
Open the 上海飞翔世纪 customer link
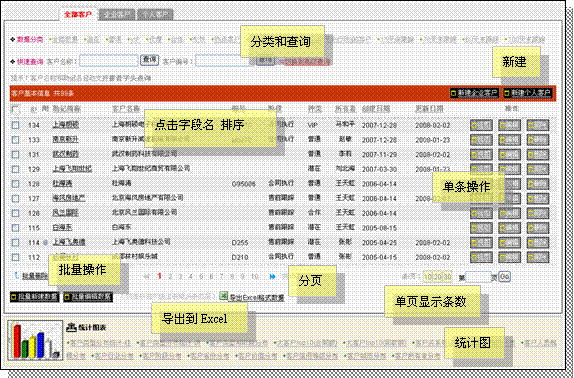(72, 169)
